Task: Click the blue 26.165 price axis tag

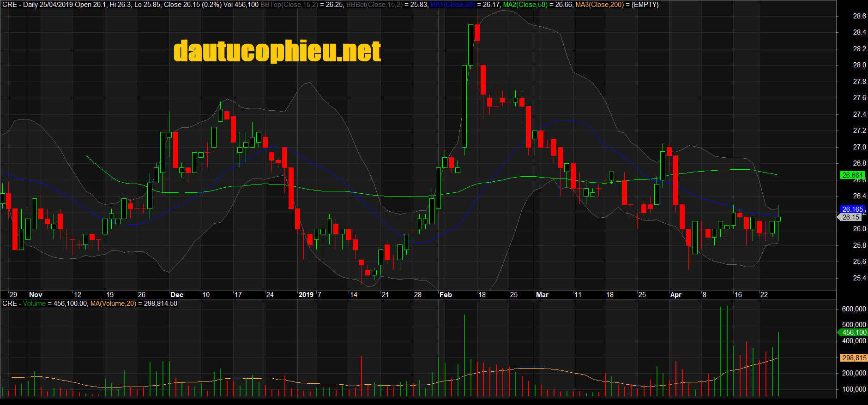Action: click(852, 209)
